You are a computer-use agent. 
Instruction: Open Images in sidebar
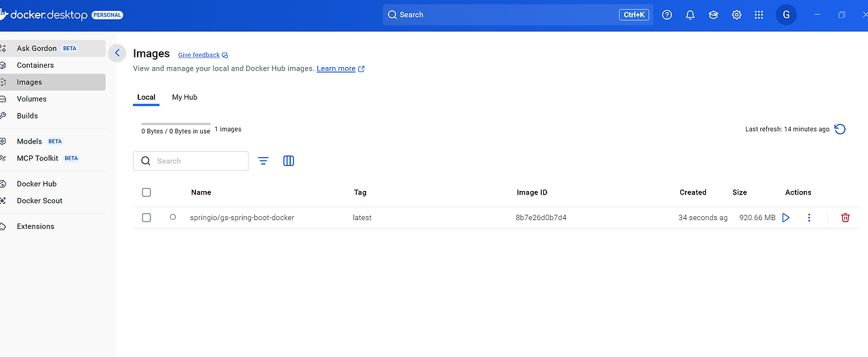[53, 82]
